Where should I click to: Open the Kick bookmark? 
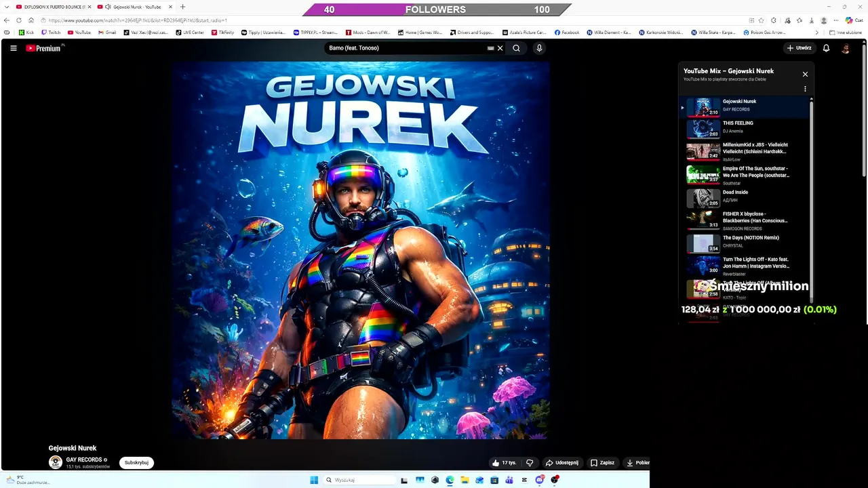click(26, 32)
